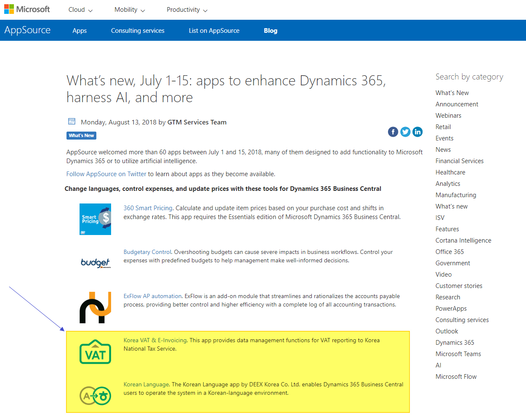The image size is (526, 420).
Task: Select the Features category
Action: click(x=447, y=229)
